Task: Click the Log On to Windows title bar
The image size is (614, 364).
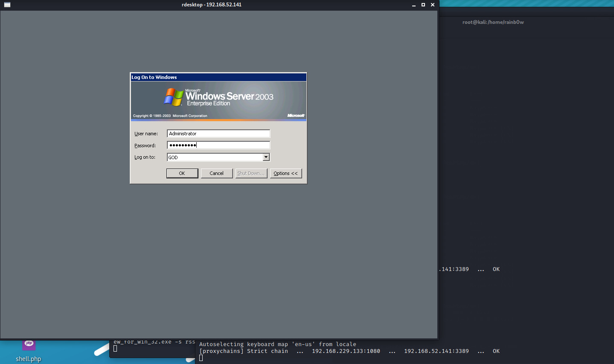Action: (218, 77)
